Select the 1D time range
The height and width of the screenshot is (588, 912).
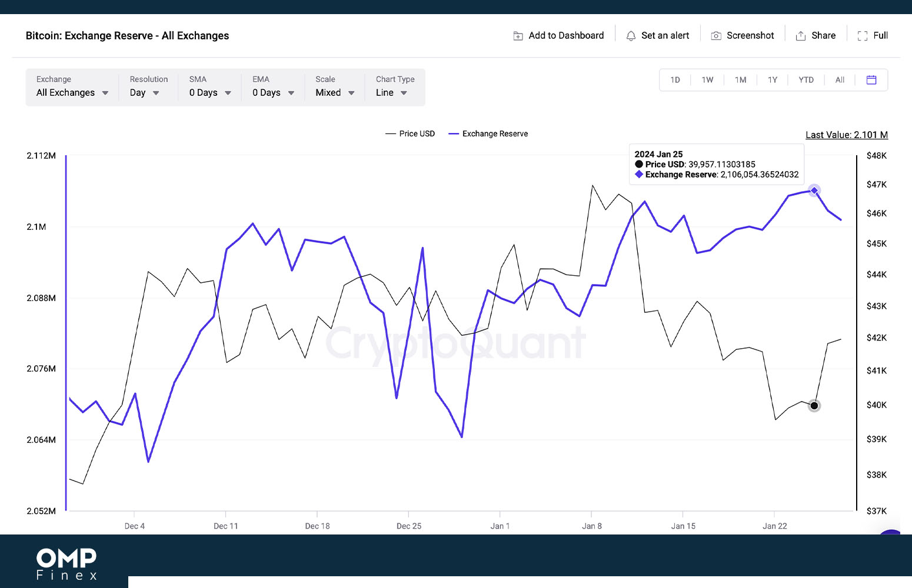point(675,80)
